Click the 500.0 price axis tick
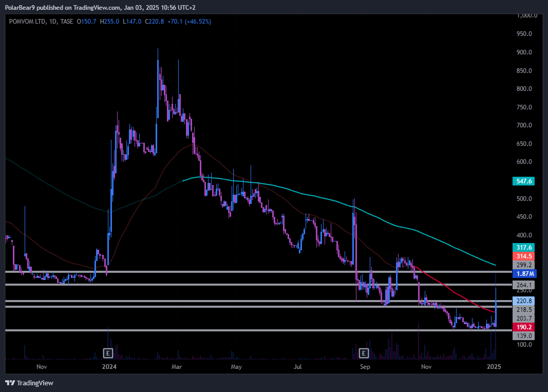This screenshot has width=548, height=392. point(524,199)
